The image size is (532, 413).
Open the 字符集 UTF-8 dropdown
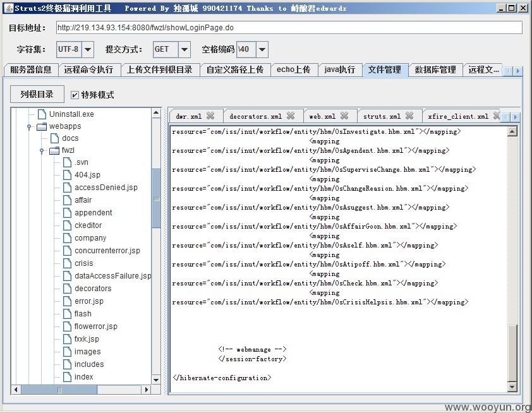[88, 49]
